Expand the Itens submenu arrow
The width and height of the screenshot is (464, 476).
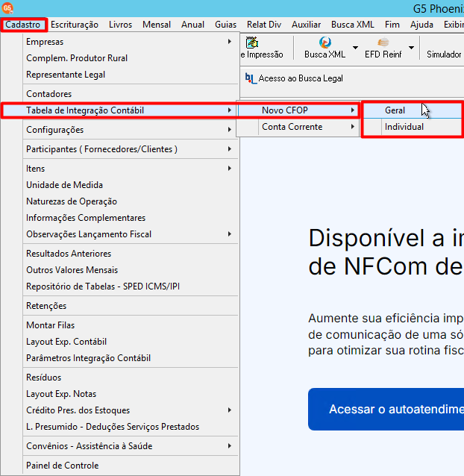pyautogui.click(x=230, y=169)
